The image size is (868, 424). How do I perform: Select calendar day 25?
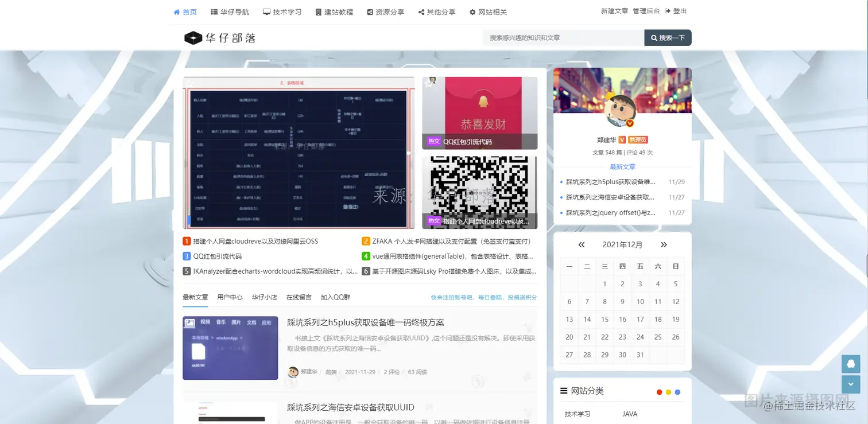click(x=658, y=337)
